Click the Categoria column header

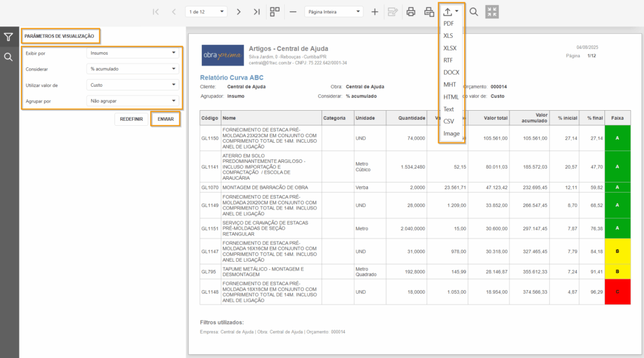338,118
